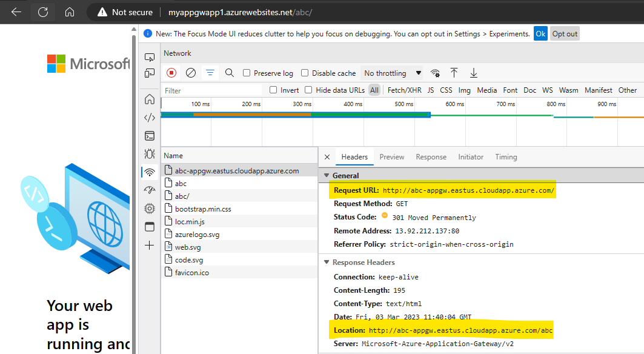Click Ok on Focus Mode notice

tap(540, 34)
